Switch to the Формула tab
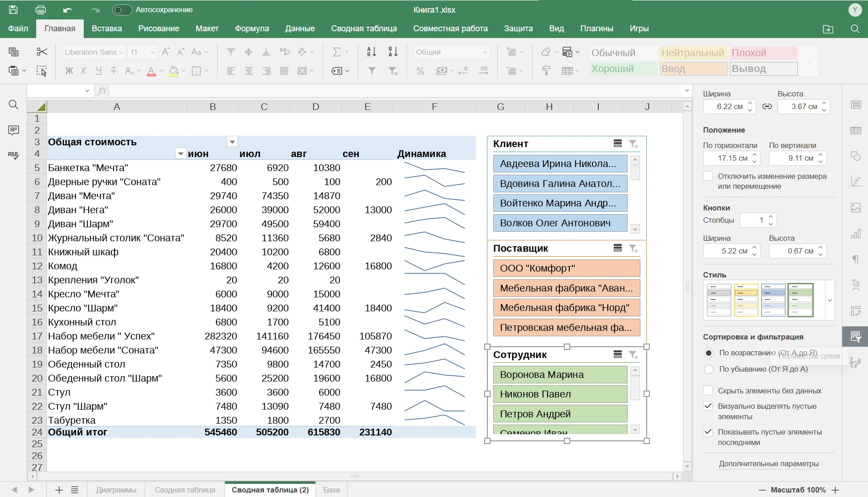 (x=252, y=29)
